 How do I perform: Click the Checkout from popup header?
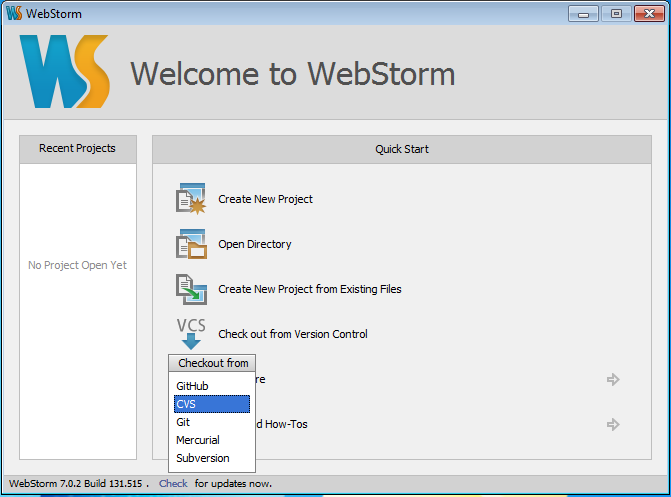point(212,363)
